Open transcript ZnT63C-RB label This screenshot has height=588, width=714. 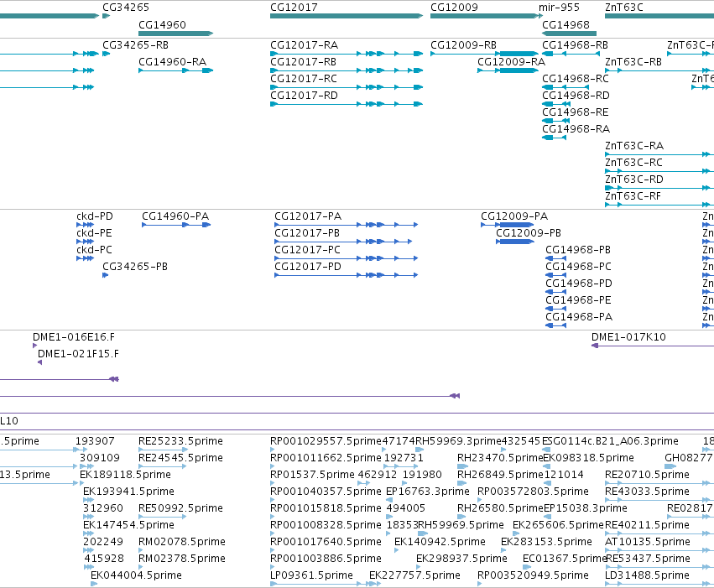pos(633,62)
